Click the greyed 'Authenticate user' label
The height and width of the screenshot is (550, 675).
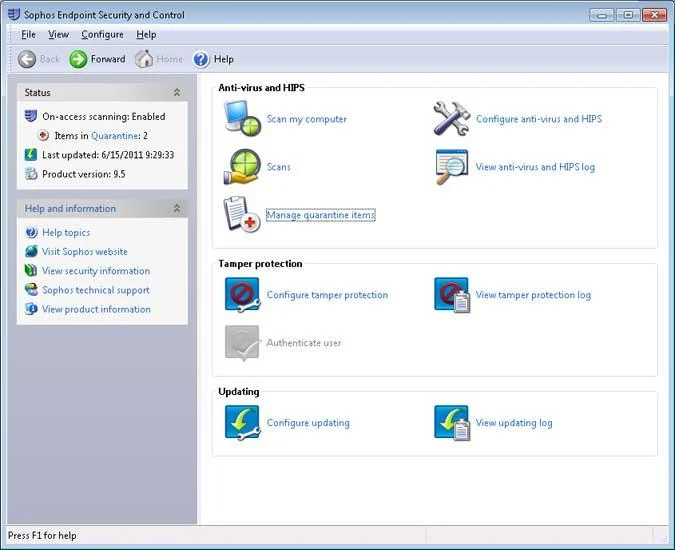pos(303,343)
